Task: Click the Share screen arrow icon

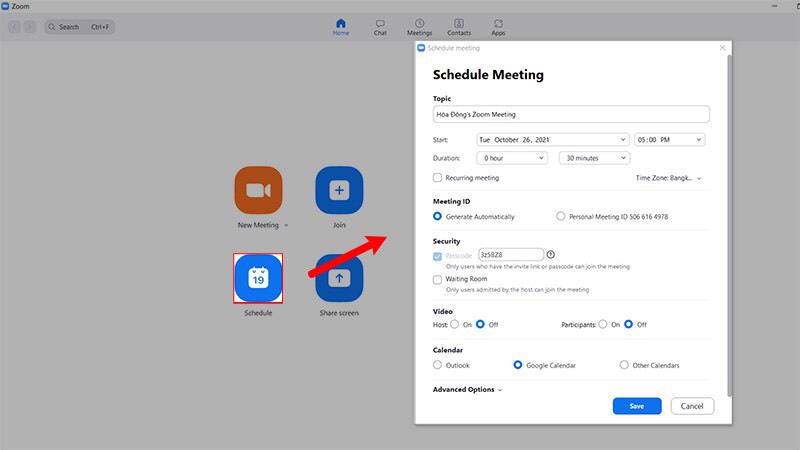Action: 339,279
